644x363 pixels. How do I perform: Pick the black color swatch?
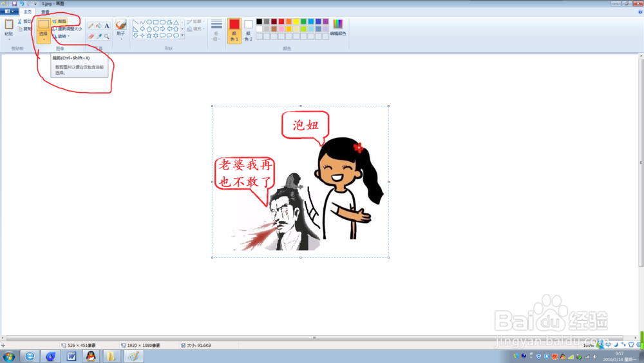259,21
